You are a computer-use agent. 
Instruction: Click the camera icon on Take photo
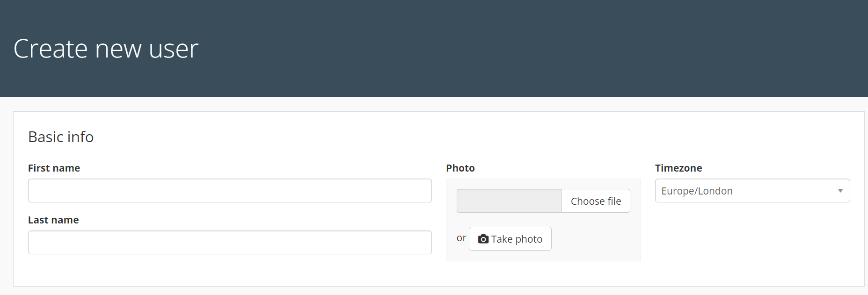[483, 239]
